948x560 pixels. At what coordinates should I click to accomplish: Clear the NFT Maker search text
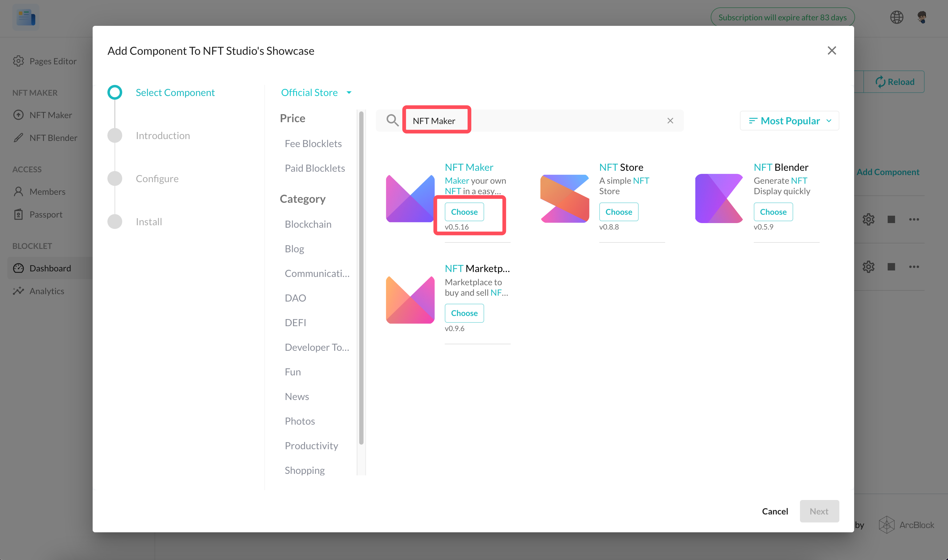coord(670,121)
